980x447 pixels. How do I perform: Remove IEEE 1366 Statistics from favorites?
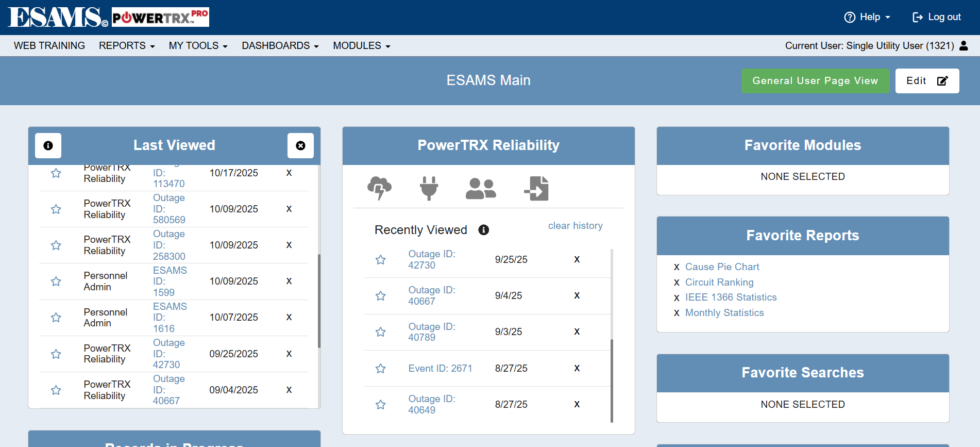point(677,297)
